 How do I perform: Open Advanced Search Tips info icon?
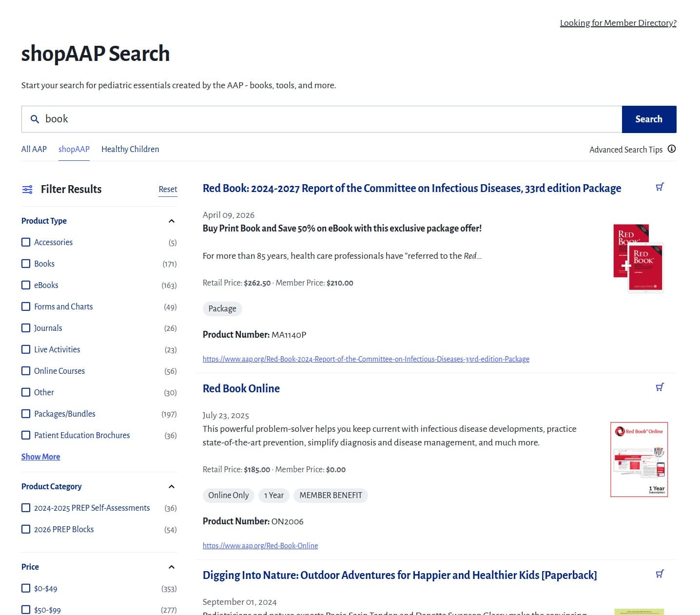[672, 149]
